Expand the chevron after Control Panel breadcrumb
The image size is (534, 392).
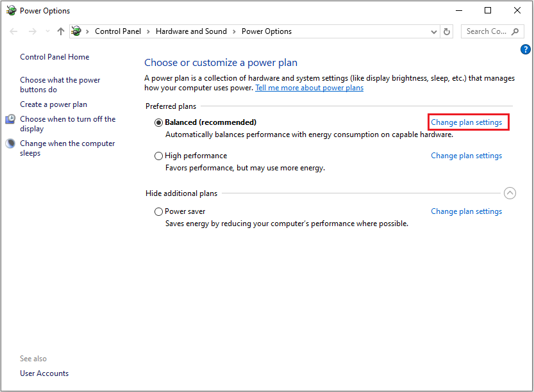point(148,31)
